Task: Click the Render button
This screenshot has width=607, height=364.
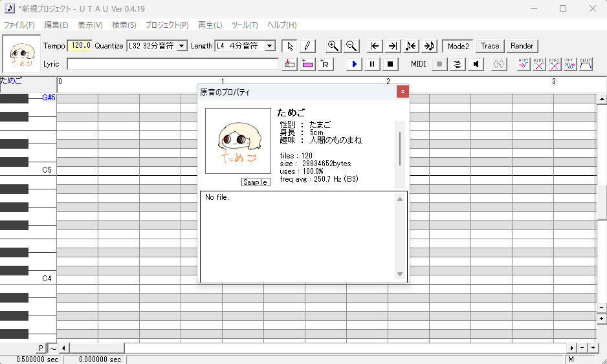Action: click(x=522, y=46)
